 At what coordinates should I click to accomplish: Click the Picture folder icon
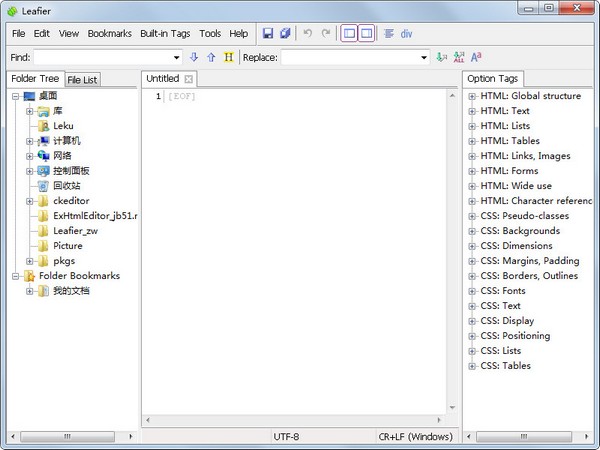(43, 246)
